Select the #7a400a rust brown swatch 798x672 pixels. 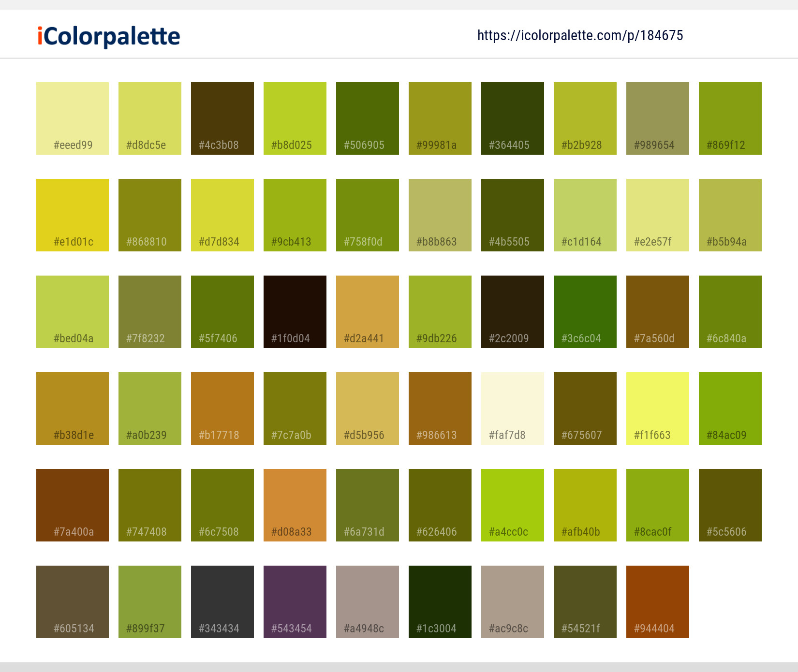[x=73, y=505]
